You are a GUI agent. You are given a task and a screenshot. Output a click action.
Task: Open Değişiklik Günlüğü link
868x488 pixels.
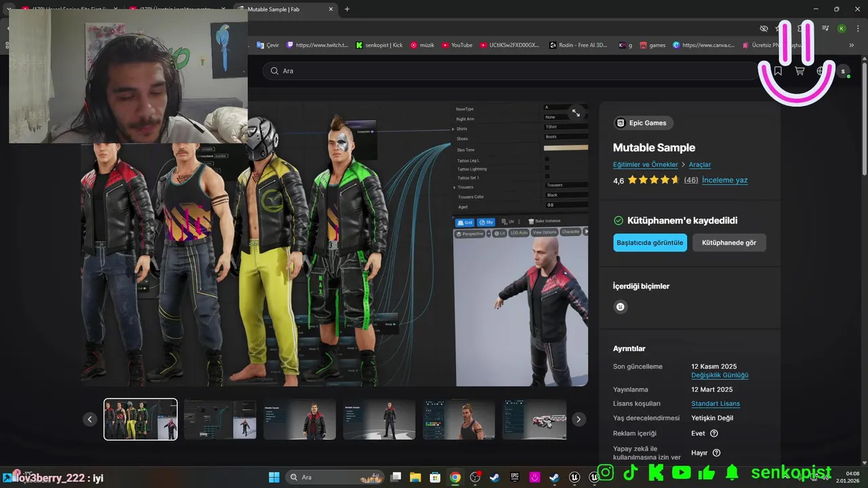(x=719, y=375)
